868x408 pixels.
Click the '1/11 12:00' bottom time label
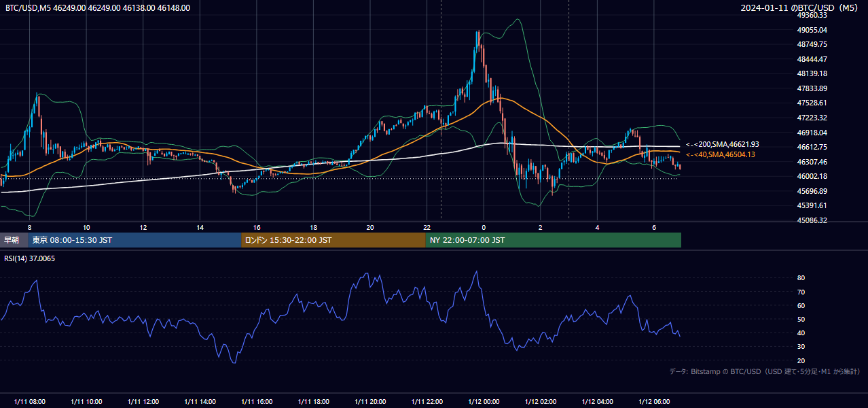click(x=143, y=402)
